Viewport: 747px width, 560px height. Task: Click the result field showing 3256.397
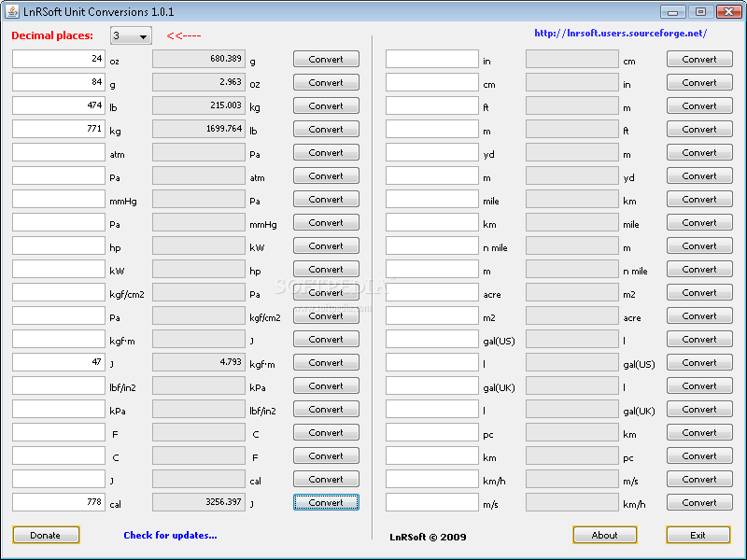point(199,502)
